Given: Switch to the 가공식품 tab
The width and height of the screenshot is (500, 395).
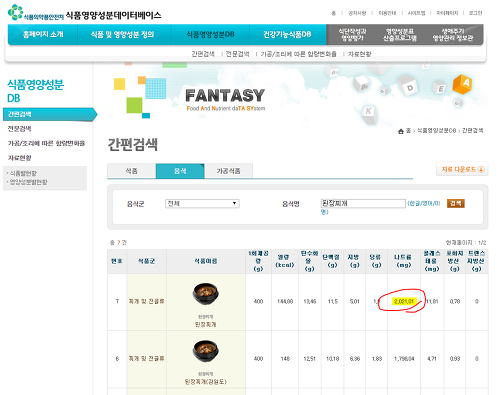Looking at the screenshot, I should pos(228,171).
